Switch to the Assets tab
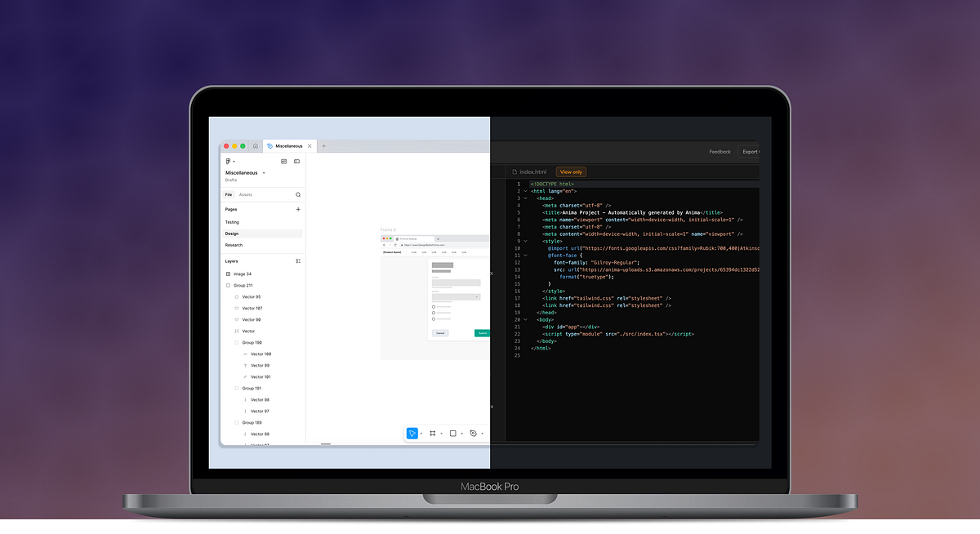Image resolution: width=980 pixels, height=534 pixels. click(245, 195)
